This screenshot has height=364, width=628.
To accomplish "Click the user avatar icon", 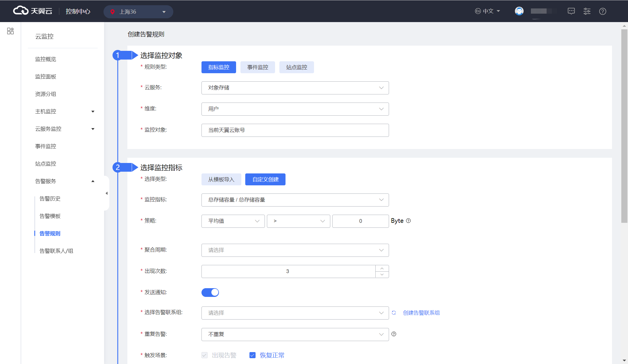I will click(x=519, y=11).
